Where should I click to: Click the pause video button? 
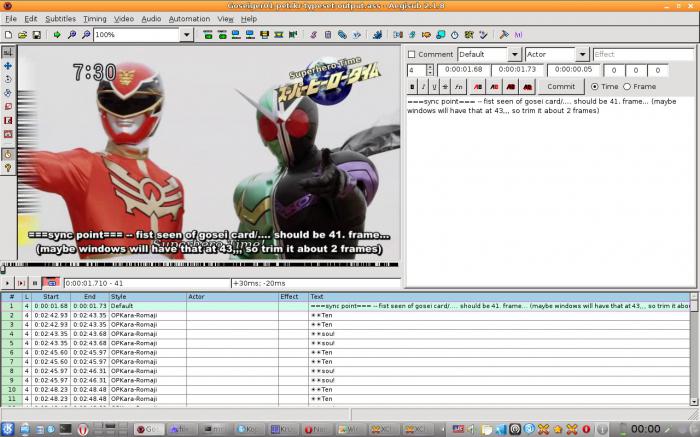(x=35, y=283)
